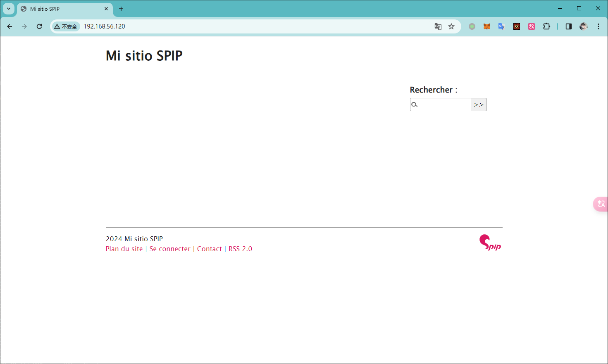Close the browser window
The height and width of the screenshot is (364, 608).
[x=598, y=8]
